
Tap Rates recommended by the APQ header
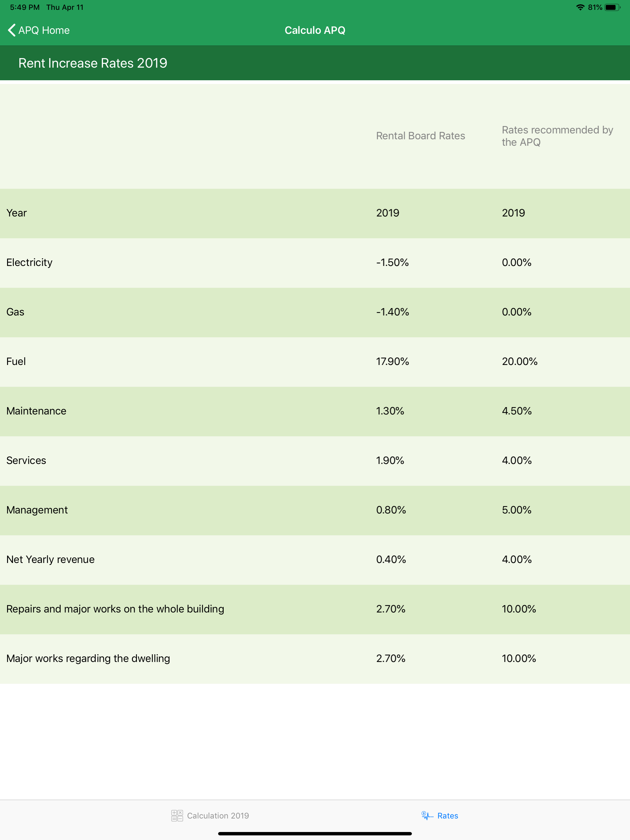[x=557, y=136]
